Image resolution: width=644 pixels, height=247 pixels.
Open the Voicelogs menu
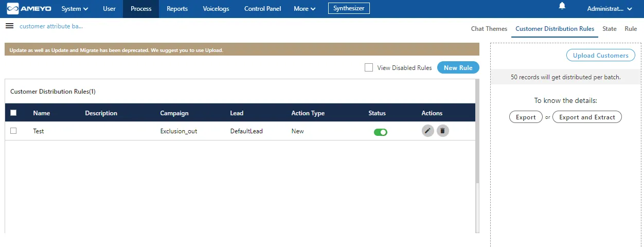(216, 9)
